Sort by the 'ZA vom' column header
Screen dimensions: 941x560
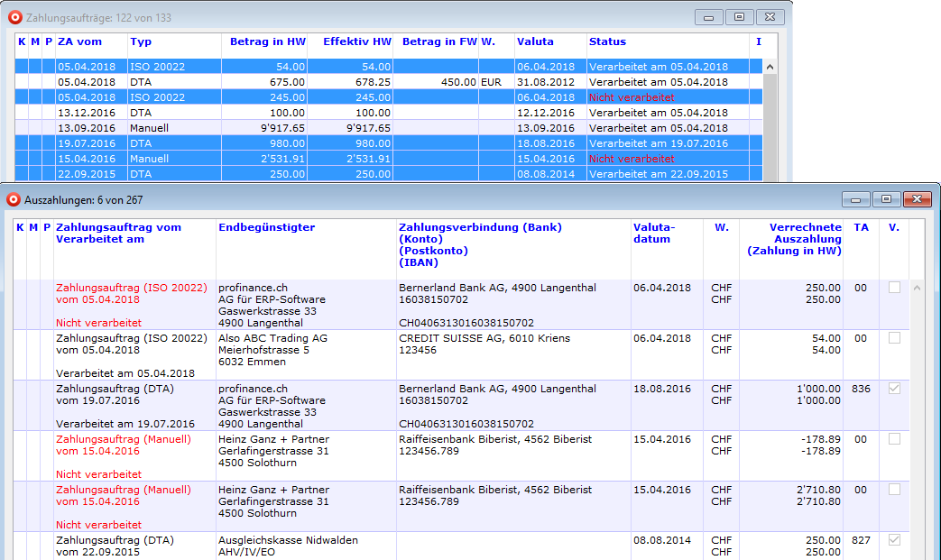point(79,41)
